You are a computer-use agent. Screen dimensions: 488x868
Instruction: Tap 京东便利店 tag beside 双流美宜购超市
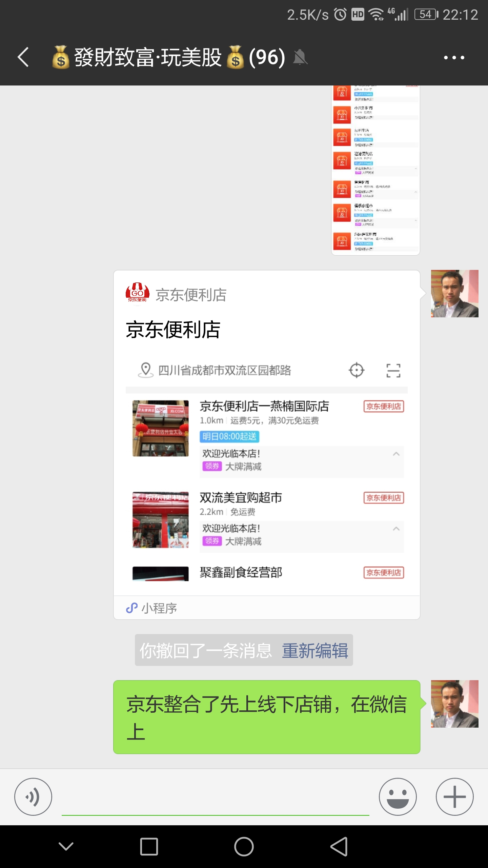384,498
